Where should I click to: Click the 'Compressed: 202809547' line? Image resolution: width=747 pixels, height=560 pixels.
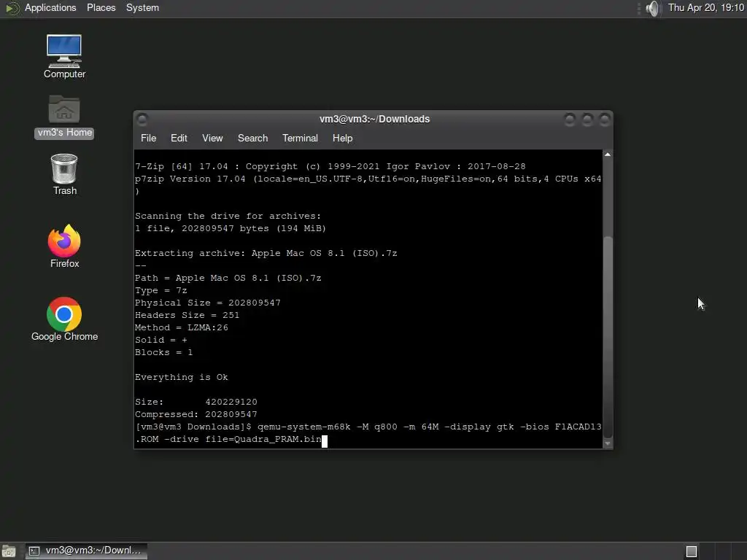pos(196,414)
